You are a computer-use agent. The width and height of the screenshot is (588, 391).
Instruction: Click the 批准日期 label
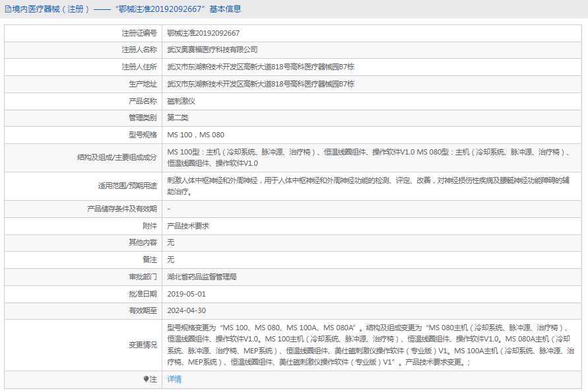coord(143,294)
